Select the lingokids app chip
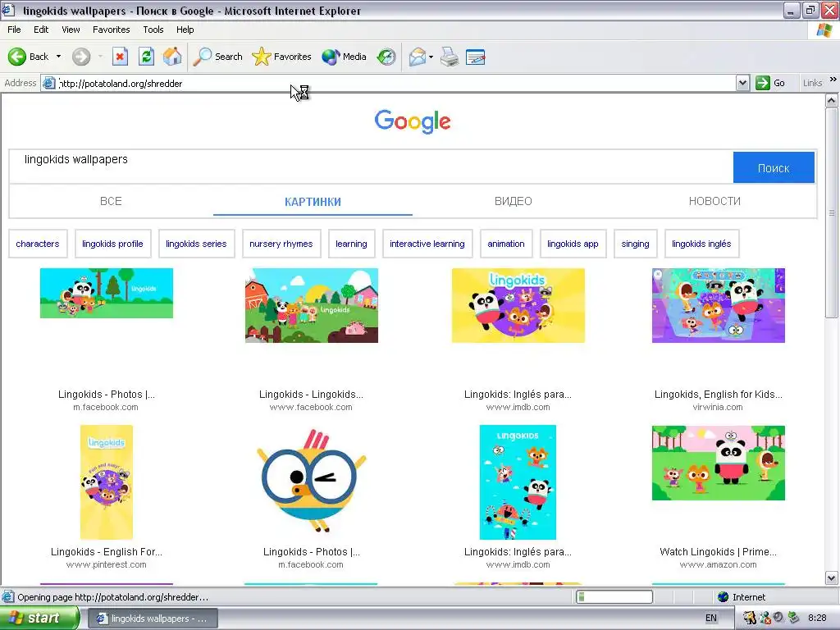 tap(573, 244)
